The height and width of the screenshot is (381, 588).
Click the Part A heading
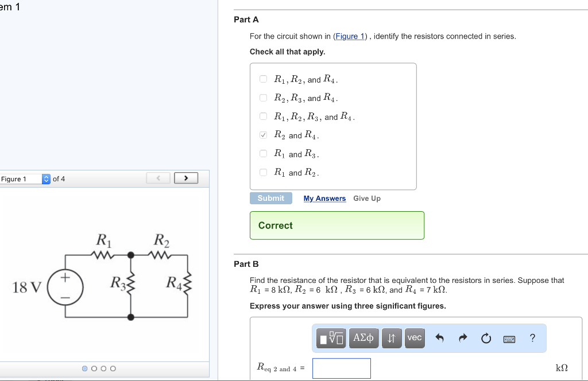[x=246, y=20]
